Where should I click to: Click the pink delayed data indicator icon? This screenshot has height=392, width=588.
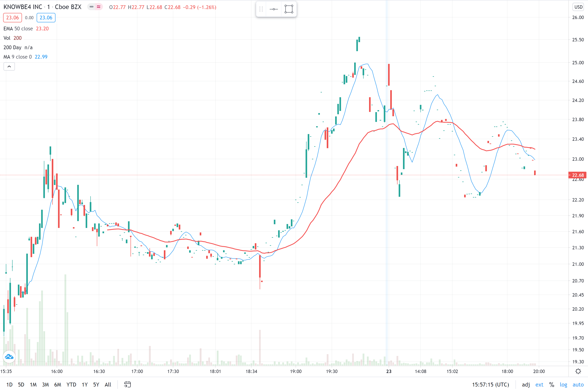99,7
